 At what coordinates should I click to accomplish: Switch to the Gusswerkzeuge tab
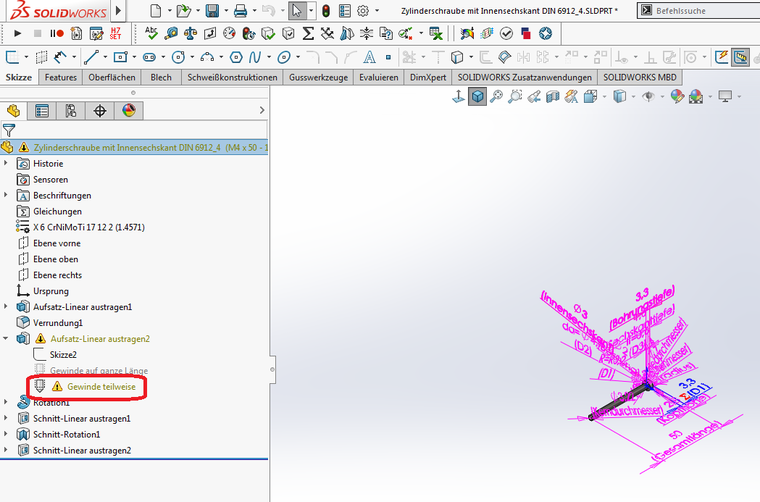(318, 77)
